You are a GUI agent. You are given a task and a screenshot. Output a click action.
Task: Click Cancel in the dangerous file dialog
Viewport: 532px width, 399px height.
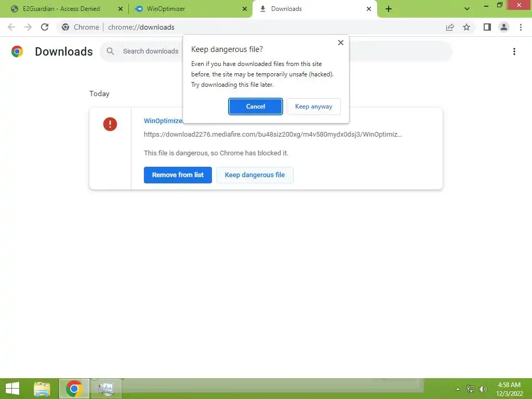pyautogui.click(x=255, y=107)
